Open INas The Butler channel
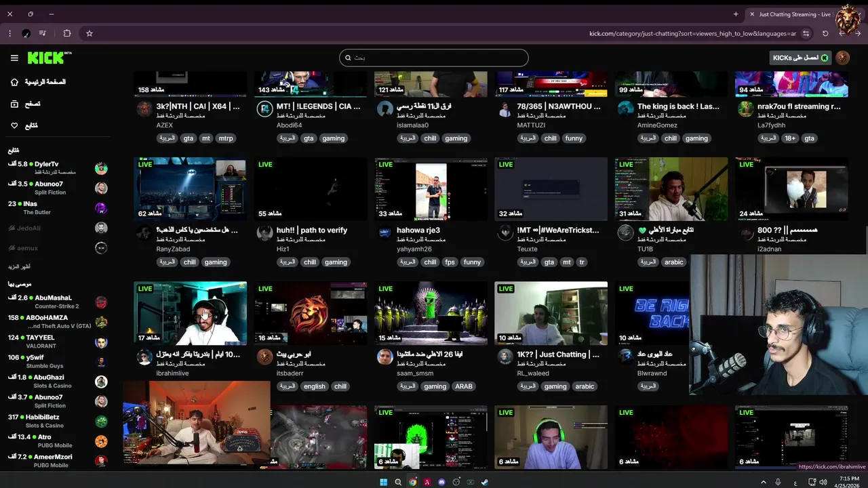 (x=58, y=208)
